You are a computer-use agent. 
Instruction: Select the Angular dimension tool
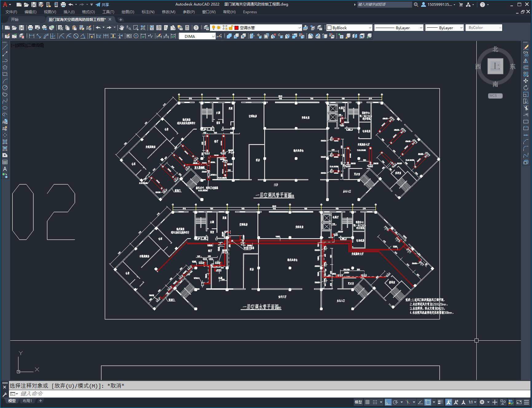pos(83,36)
